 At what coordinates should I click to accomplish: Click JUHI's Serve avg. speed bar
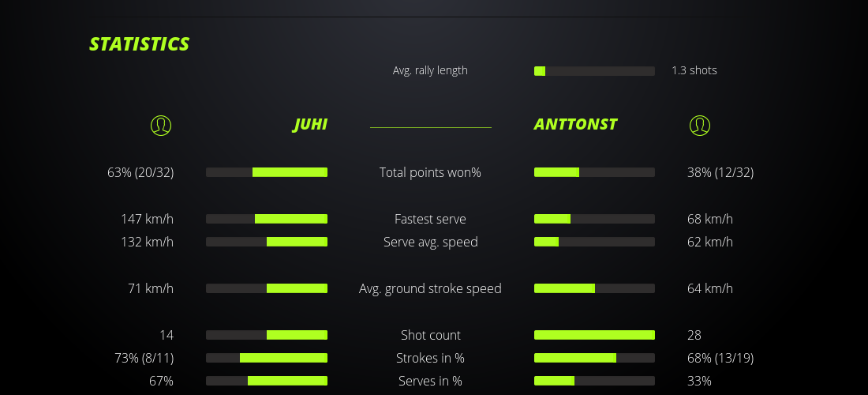coord(267,242)
